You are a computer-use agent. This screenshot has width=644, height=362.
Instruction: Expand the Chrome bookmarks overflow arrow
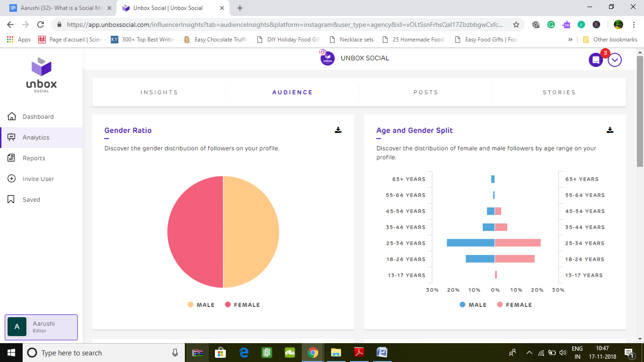point(570,40)
